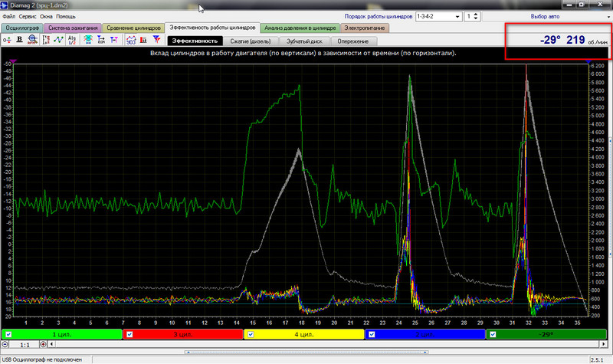Click the Alg 1/2 algorithm icon
This screenshot has width=613, height=364.
pyautogui.click(x=72, y=40)
